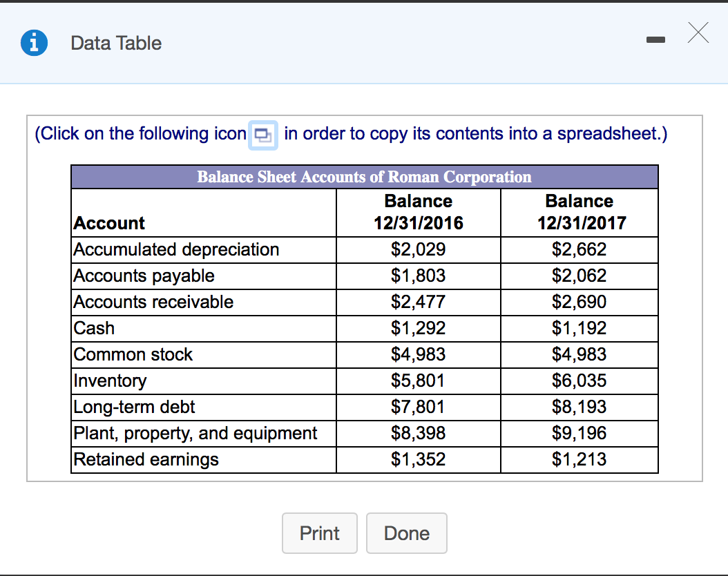Click the $2,662 accumulated depreciation value
This screenshot has width=728, height=576.
(579, 250)
